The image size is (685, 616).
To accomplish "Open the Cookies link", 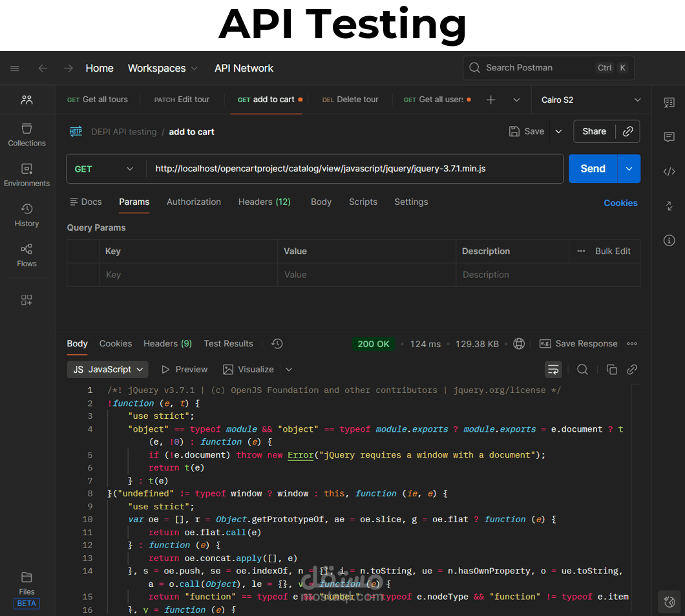I will click(620, 203).
